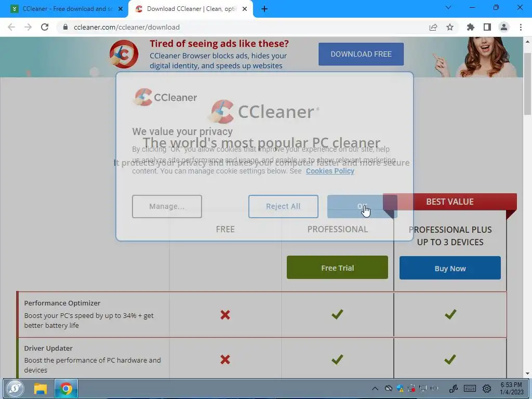The width and height of the screenshot is (532, 399).
Task: Click the Manage... cookie settings button
Action: (x=167, y=206)
